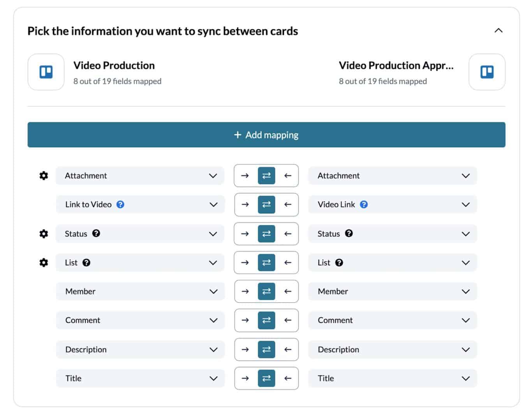Viewport: 532px width, 414px height.
Task: Open settings gear for List mapping
Action: click(x=44, y=262)
